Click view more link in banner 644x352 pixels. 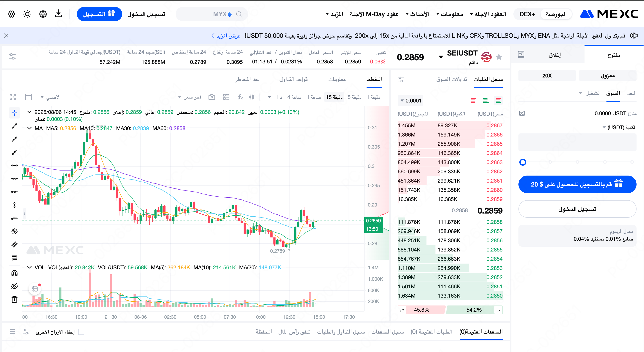point(226,36)
